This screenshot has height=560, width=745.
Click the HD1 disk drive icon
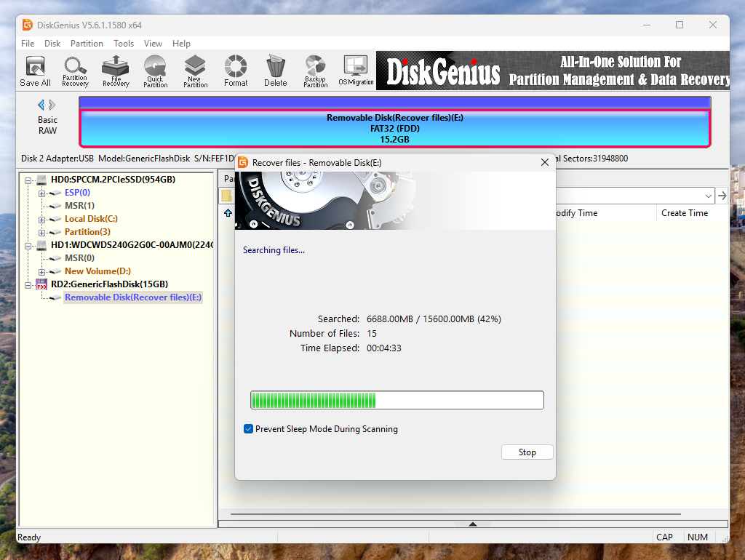pos(41,245)
